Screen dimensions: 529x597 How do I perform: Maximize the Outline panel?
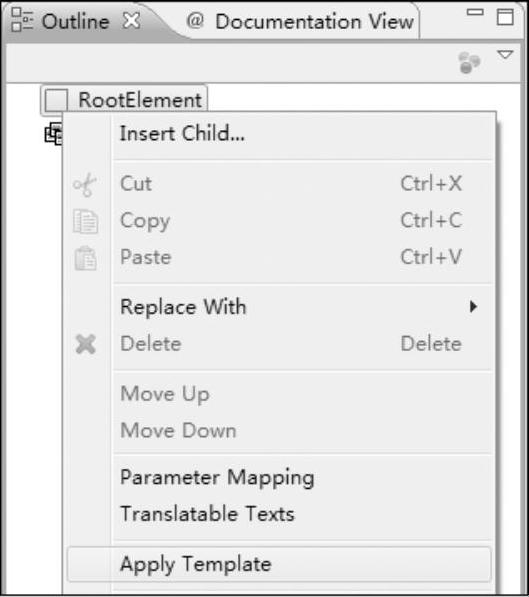[x=505, y=17]
